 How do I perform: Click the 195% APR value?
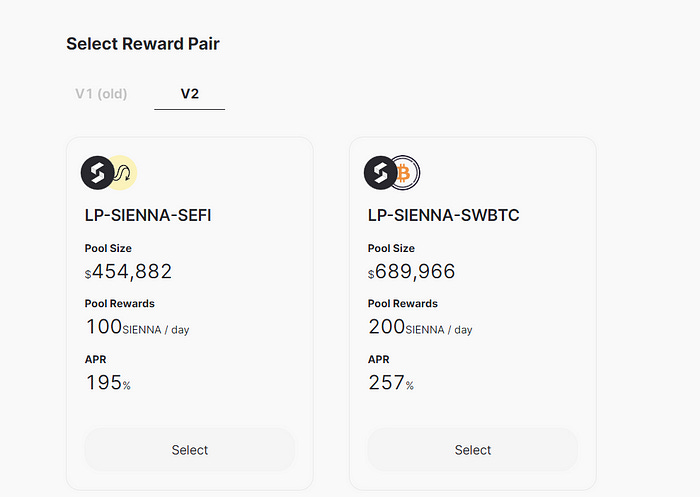pos(108,383)
